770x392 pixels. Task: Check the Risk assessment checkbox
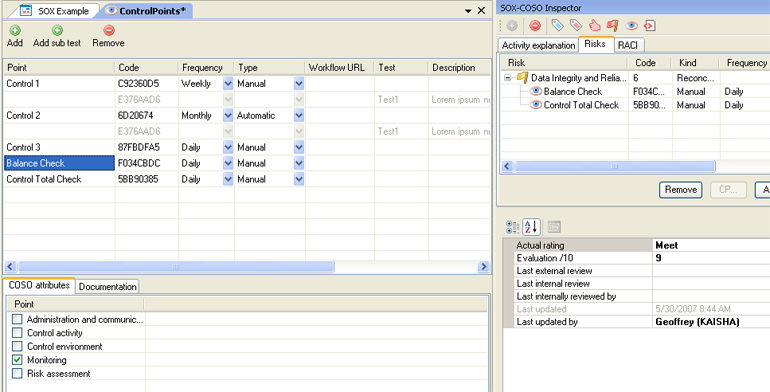17,373
